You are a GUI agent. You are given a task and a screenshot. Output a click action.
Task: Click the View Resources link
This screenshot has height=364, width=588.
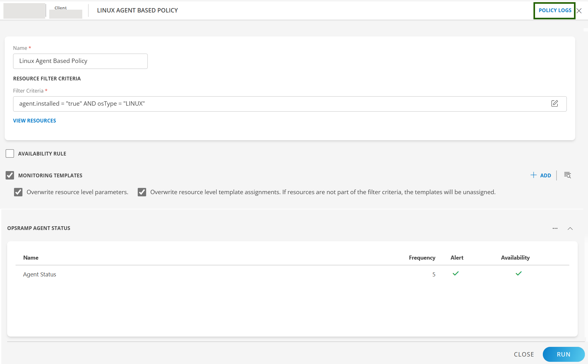tap(35, 121)
